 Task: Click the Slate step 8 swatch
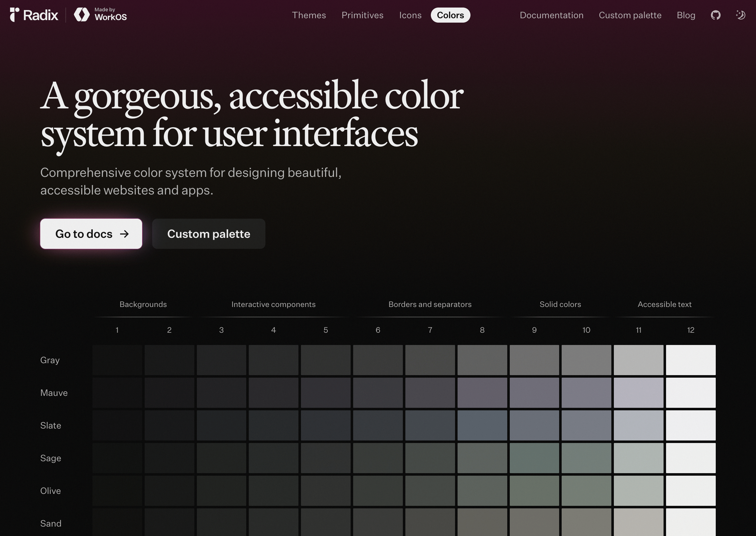tap(482, 425)
